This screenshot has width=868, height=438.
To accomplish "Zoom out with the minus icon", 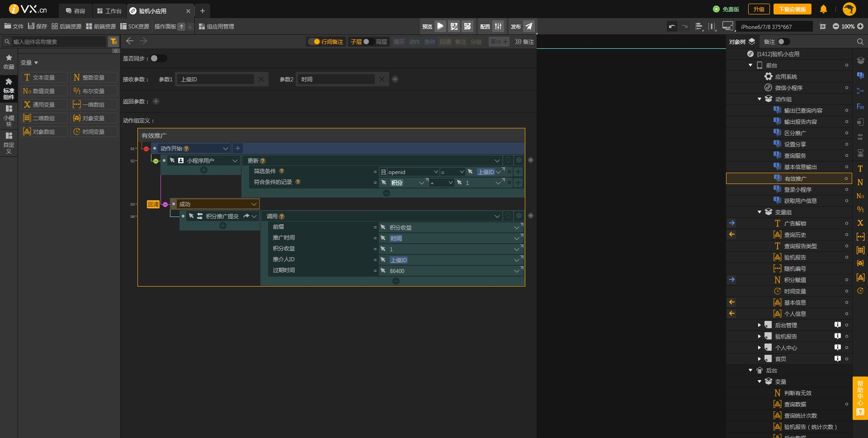I will pyautogui.click(x=836, y=26).
